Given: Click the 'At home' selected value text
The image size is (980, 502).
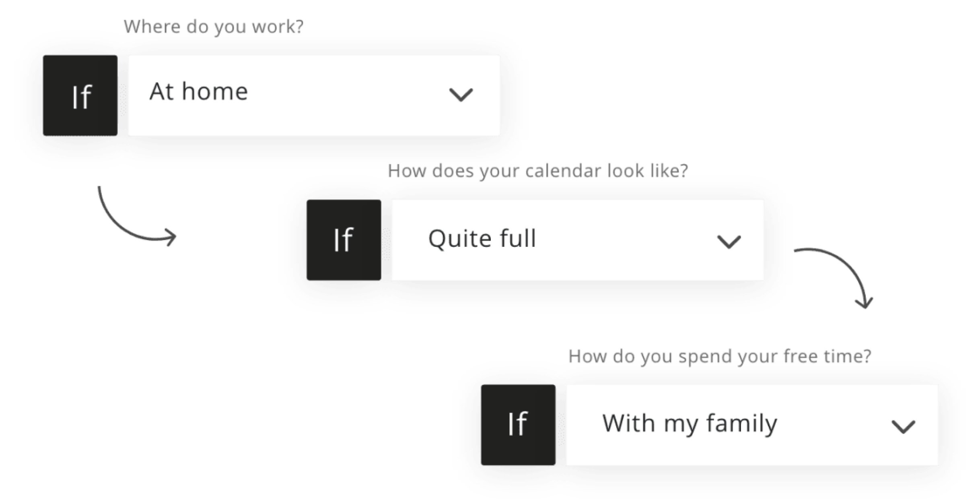Looking at the screenshot, I should [x=199, y=91].
